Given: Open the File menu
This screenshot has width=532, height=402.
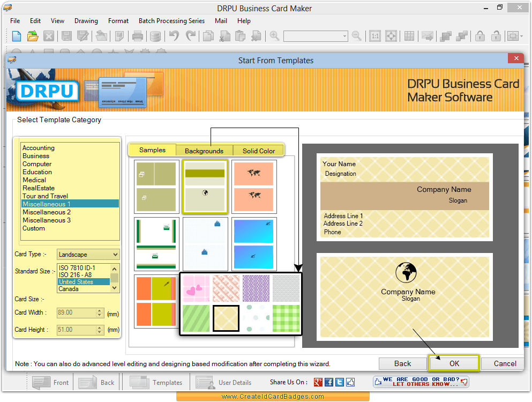Looking at the screenshot, I should click(x=15, y=21).
